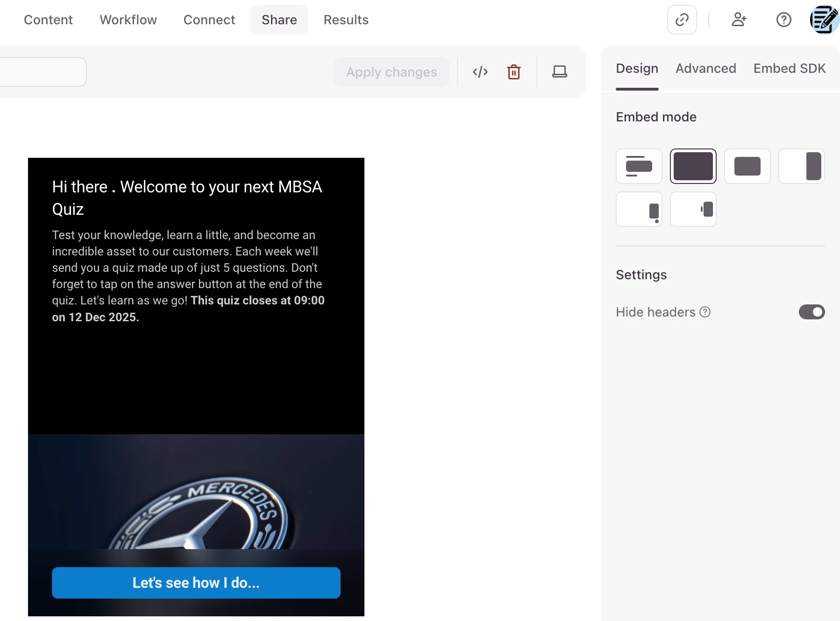This screenshot has width=840, height=621.
Task: Show the embed code icon
Action: pyautogui.click(x=480, y=72)
